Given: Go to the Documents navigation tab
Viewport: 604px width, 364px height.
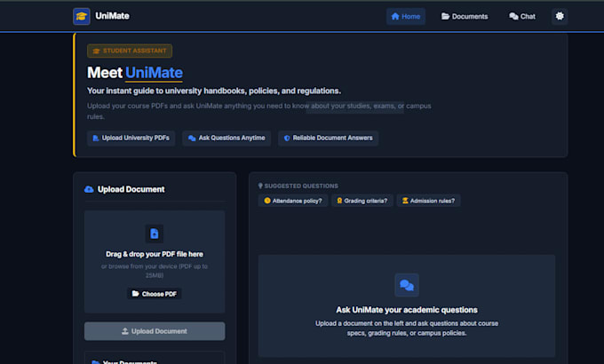Looking at the screenshot, I should tap(465, 16).
